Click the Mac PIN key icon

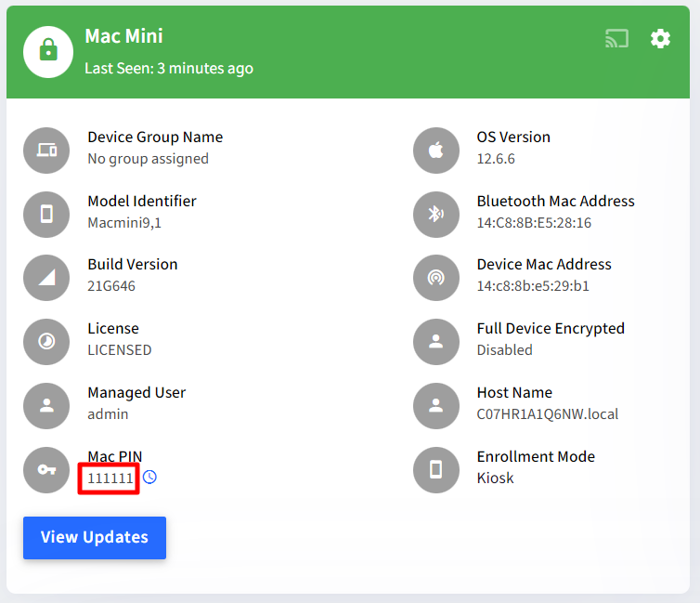point(46,470)
